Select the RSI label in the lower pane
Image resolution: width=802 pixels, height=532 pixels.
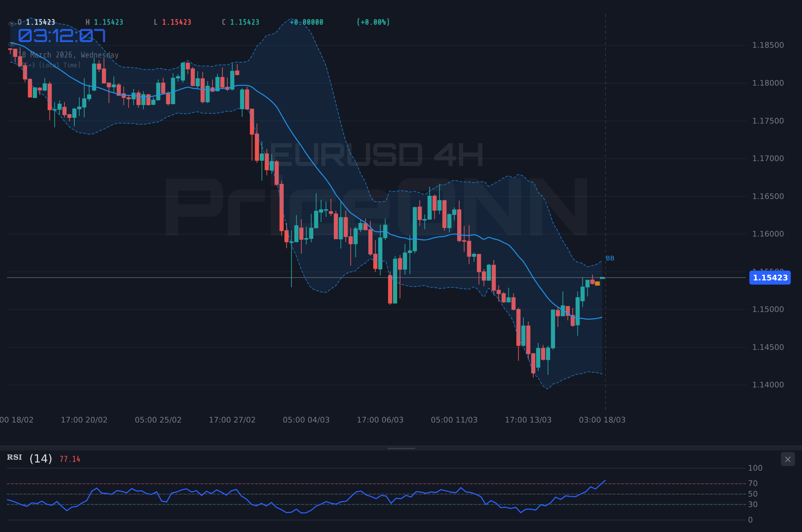coord(14,457)
